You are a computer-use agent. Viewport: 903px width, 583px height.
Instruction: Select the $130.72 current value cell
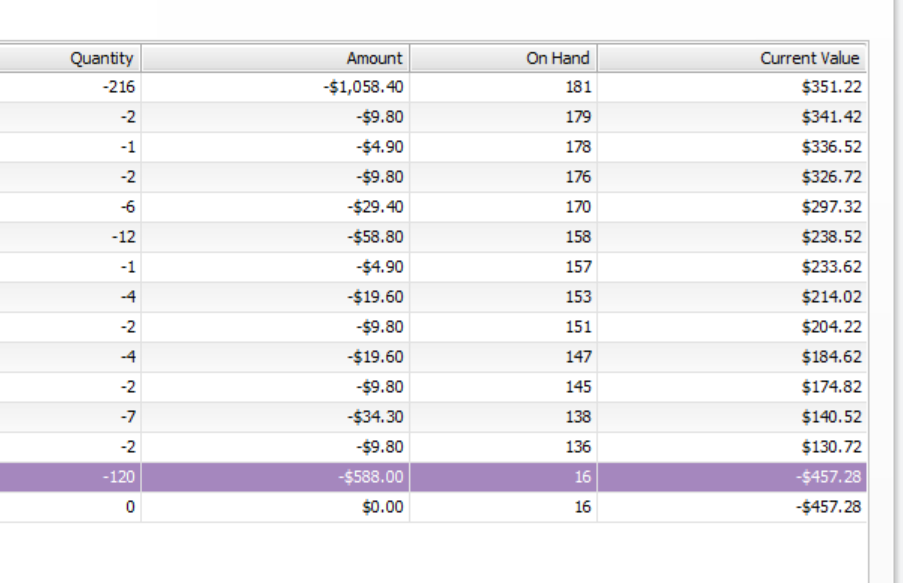click(x=830, y=447)
